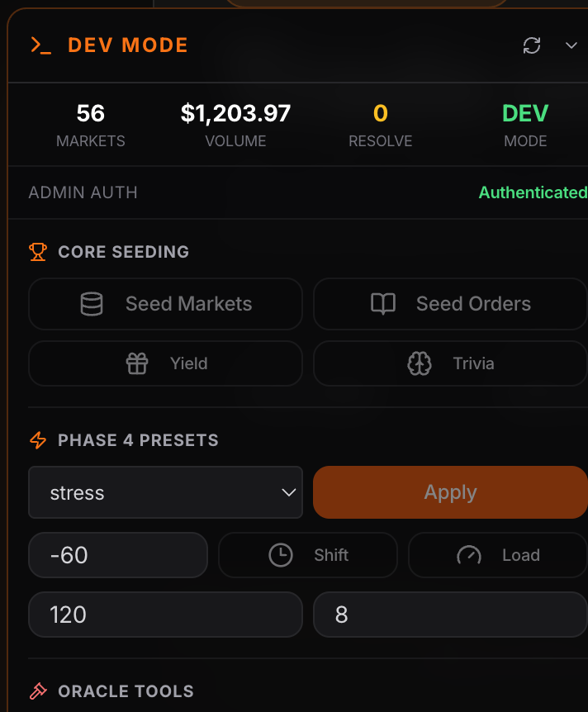
Task: Select the input field with value 8
Action: pyautogui.click(x=450, y=615)
